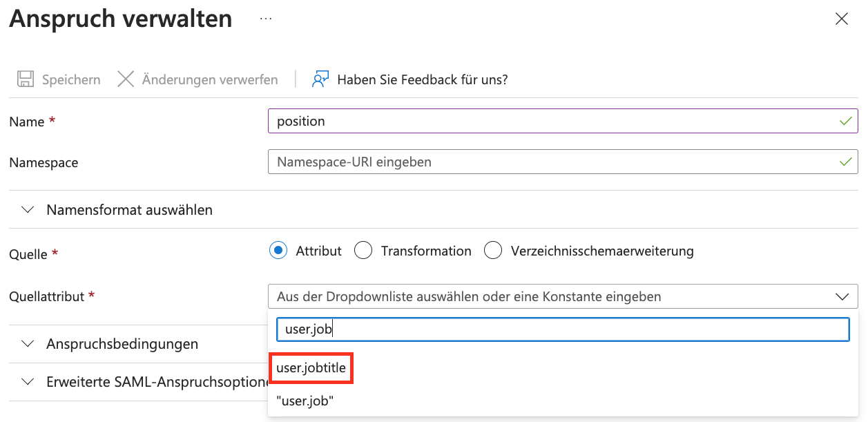Toggle the Quellattribut dropdown chevron

(842, 296)
